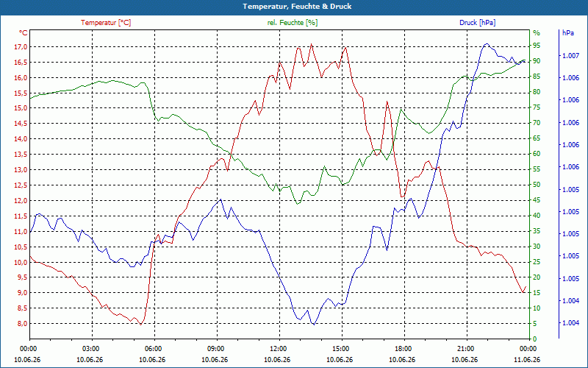588x368 pixels.
Task: Click the 21:00 time axis label
Action: pyautogui.click(x=465, y=349)
